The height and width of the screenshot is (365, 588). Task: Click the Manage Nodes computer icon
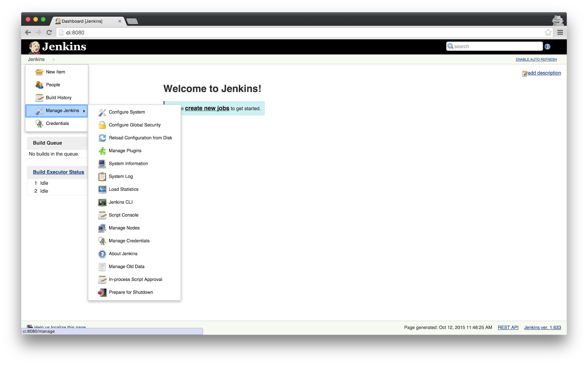point(102,228)
